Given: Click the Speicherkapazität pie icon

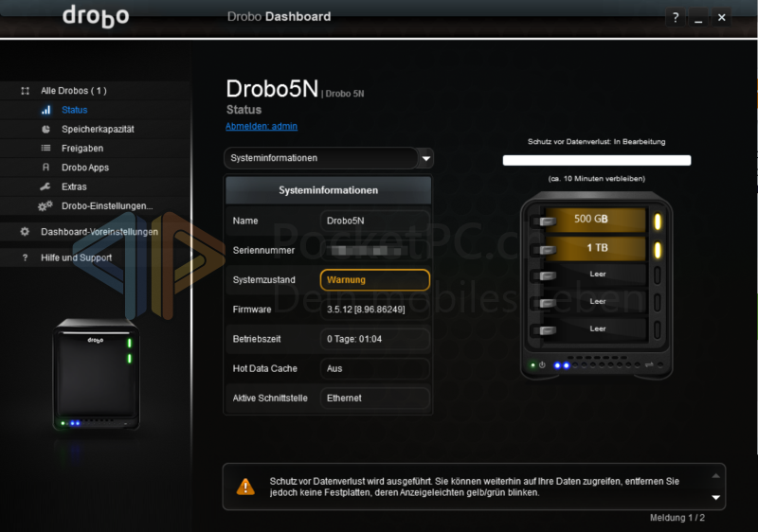Looking at the screenshot, I should click(45, 129).
